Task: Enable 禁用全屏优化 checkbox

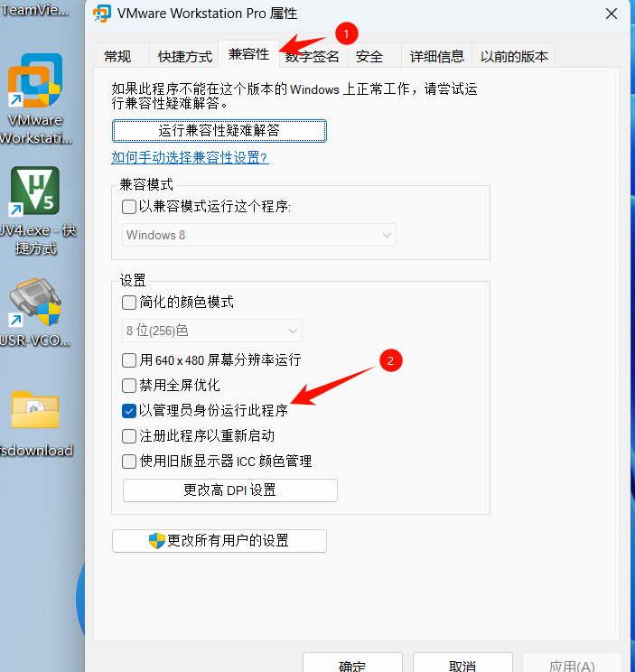Action: (x=129, y=386)
